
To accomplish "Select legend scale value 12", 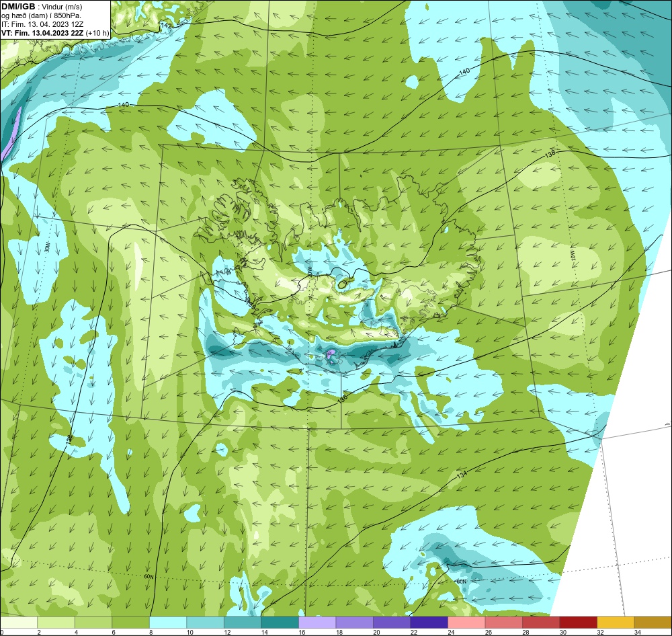I will pyautogui.click(x=226, y=632).
